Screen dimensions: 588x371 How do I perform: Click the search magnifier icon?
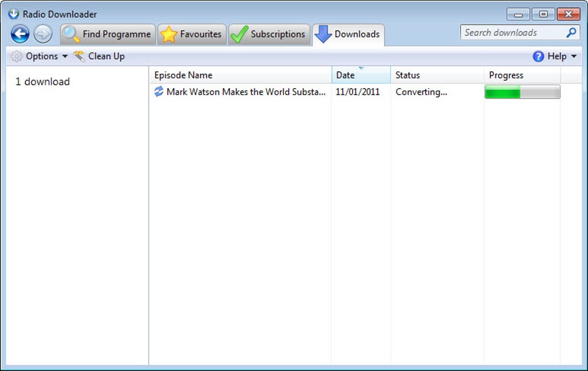pos(571,33)
